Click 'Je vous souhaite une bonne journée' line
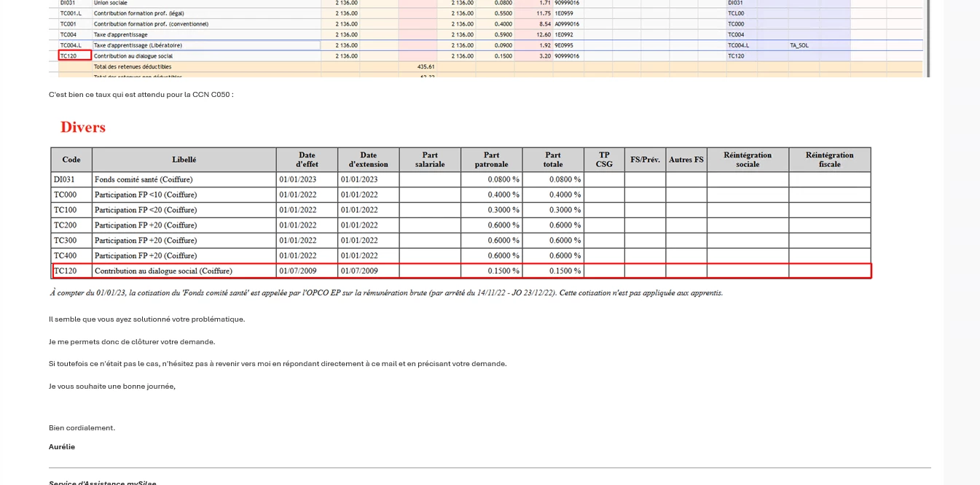The height and width of the screenshot is (485, 980). 112,387
